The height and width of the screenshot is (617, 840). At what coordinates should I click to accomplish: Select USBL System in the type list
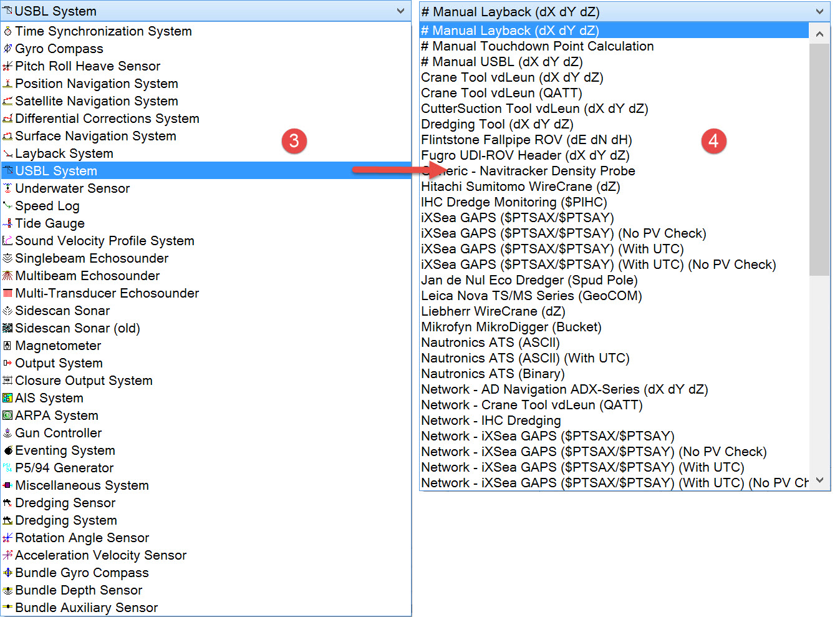[206, 171]
